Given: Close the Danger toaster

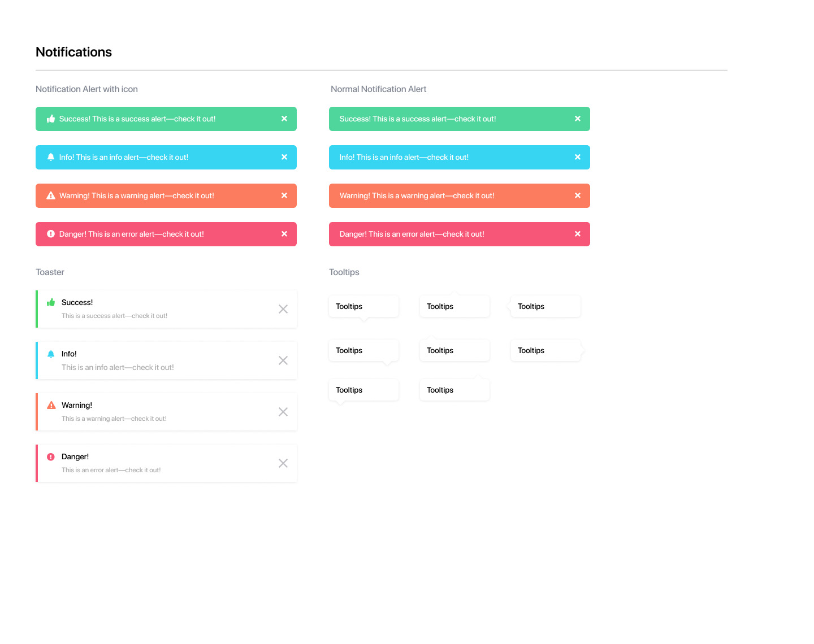Looking at the screenshot, I should click(x=283, y=463).
